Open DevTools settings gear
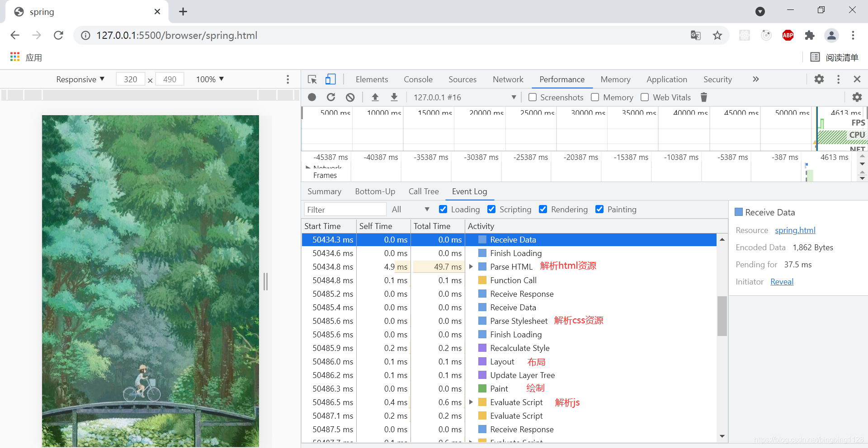868x448 pixels. 819,79
